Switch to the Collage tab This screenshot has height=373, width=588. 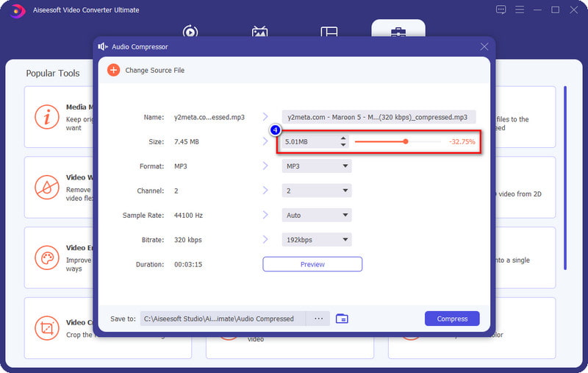[329, 32]
